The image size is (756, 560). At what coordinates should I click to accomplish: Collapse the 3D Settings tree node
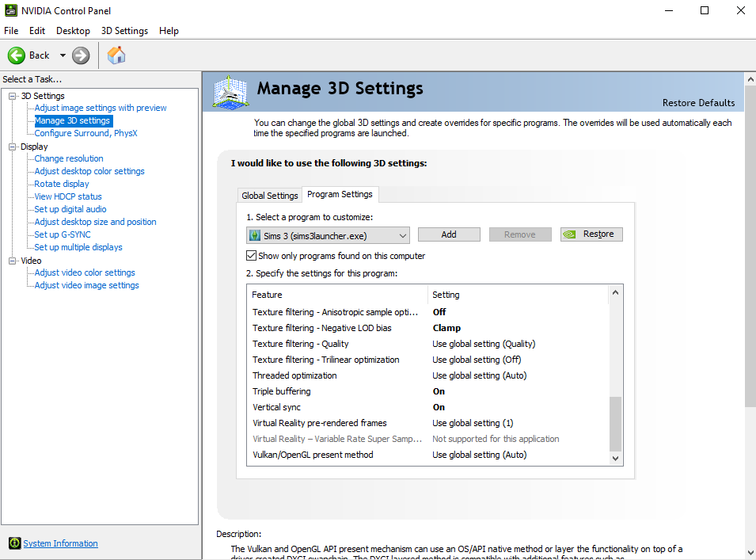(x=13, y=96)
